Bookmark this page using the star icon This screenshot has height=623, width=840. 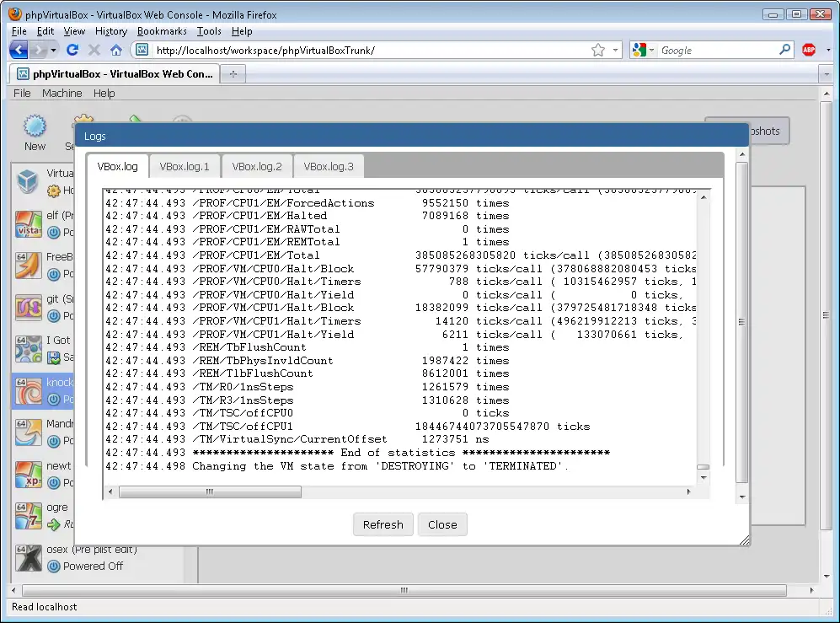coord(598,51)
